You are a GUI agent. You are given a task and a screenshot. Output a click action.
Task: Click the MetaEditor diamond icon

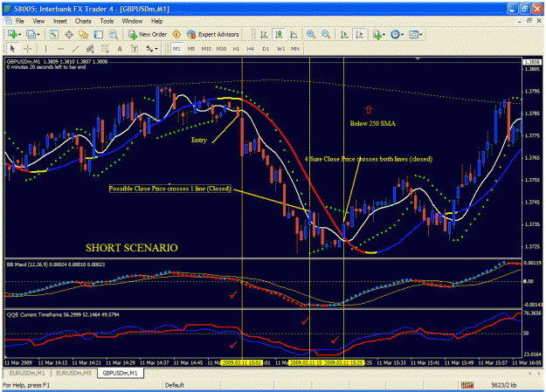point(176,34)
